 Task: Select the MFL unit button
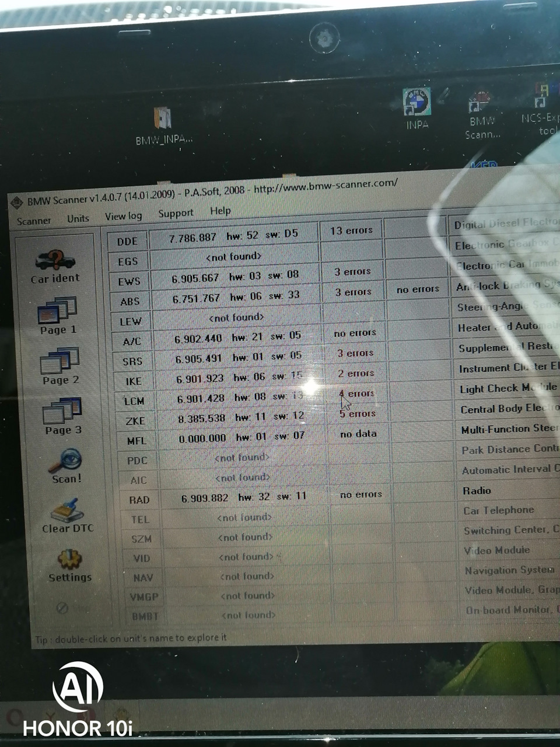137,441
